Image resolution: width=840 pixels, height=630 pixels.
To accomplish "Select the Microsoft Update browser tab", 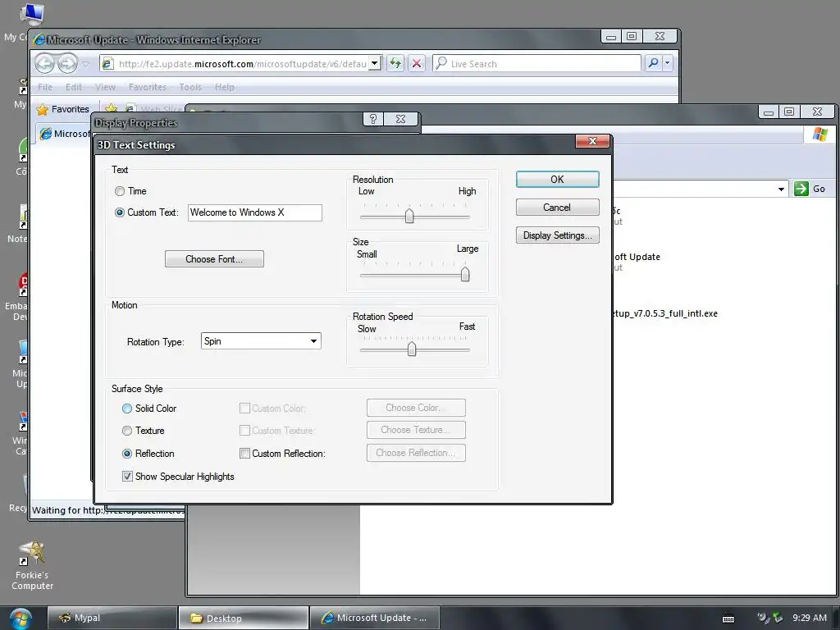I will coord(64,134).
